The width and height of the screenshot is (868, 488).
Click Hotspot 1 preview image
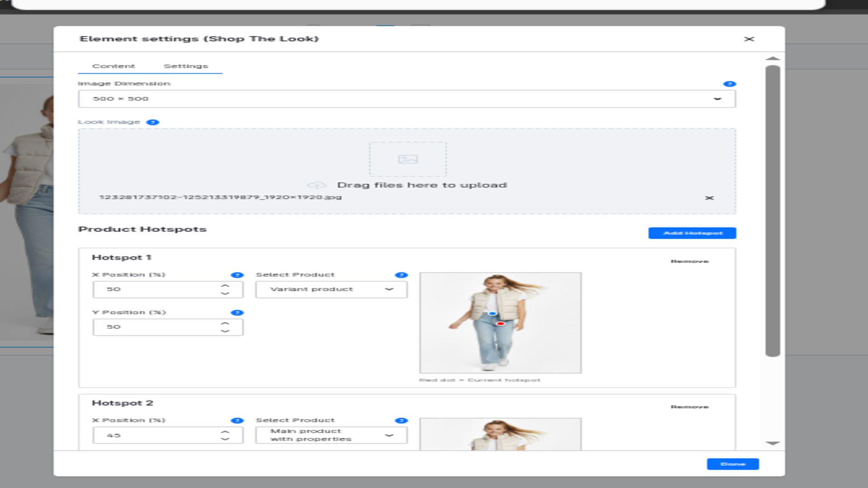click(500, 323)
